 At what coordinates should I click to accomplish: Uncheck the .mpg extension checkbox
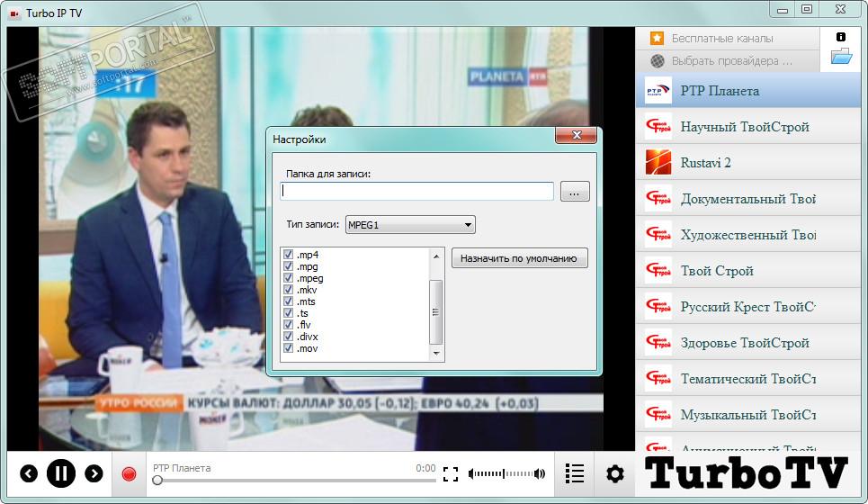pos(288,265)
